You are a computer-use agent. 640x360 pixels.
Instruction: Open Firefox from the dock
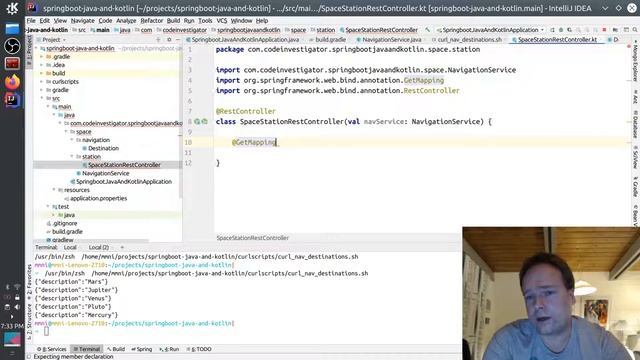12,82
